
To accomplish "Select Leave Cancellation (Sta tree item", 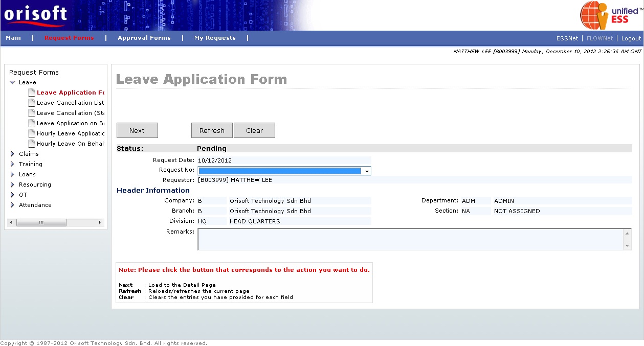I will coord(71,113).
